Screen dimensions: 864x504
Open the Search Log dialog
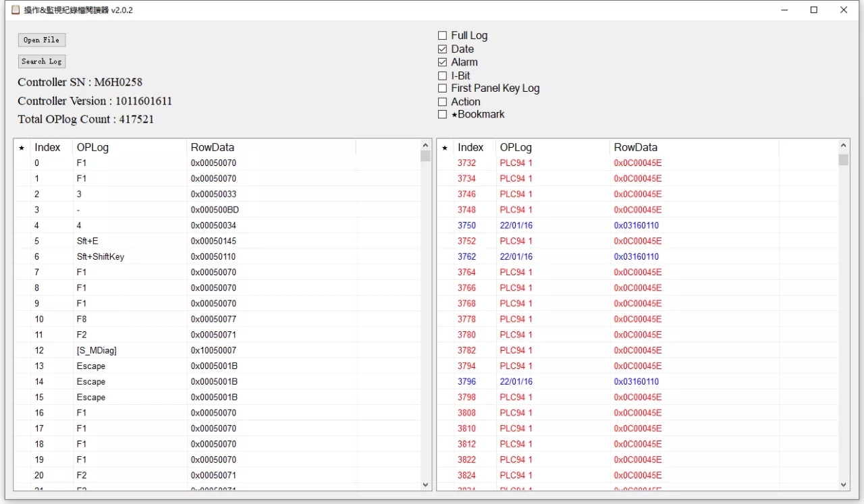pyautogui.click(x=42, y=61)
